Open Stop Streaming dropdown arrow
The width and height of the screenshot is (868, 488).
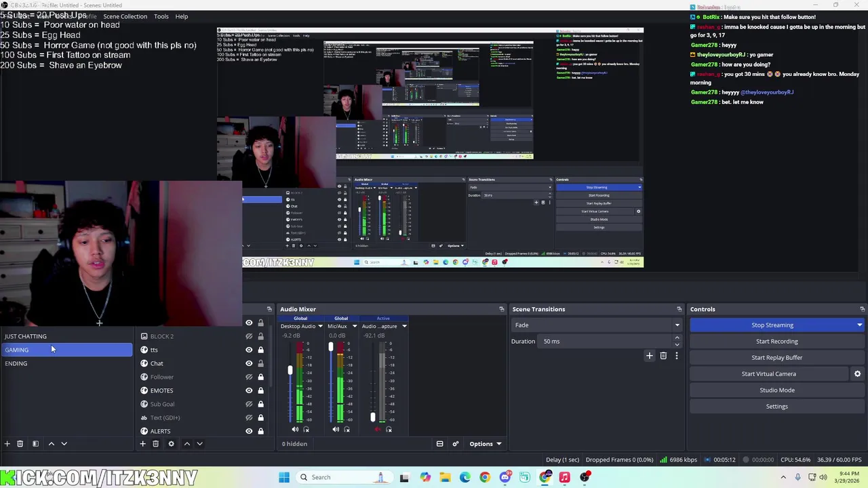[859, 325]
